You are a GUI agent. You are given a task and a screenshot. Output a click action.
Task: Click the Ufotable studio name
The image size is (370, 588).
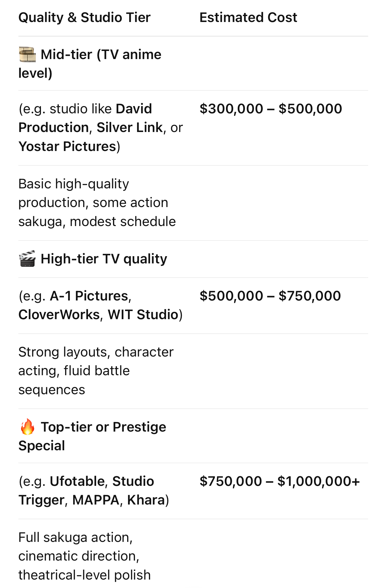pos(77,481)
